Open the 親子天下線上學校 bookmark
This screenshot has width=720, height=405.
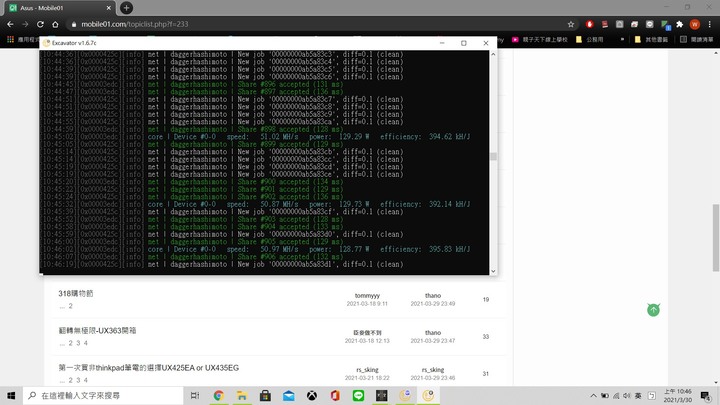(x=540, y=39)
